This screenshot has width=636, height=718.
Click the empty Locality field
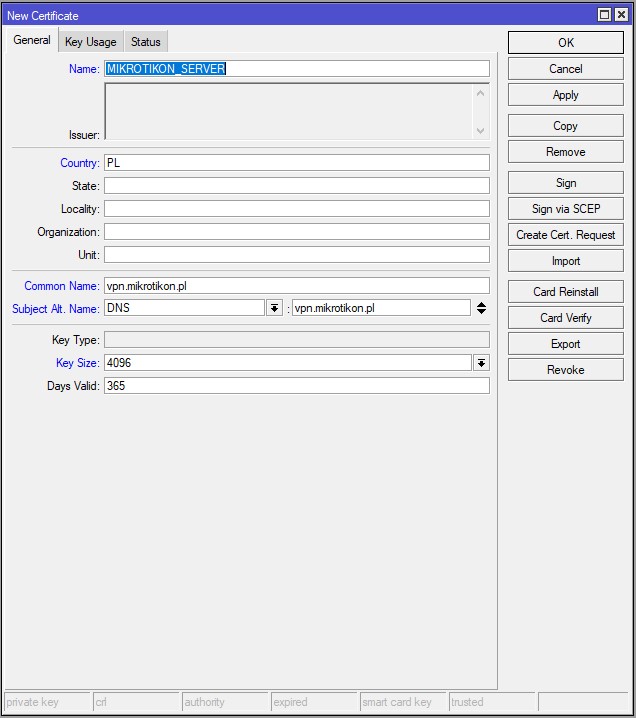[x=297, y=209]
